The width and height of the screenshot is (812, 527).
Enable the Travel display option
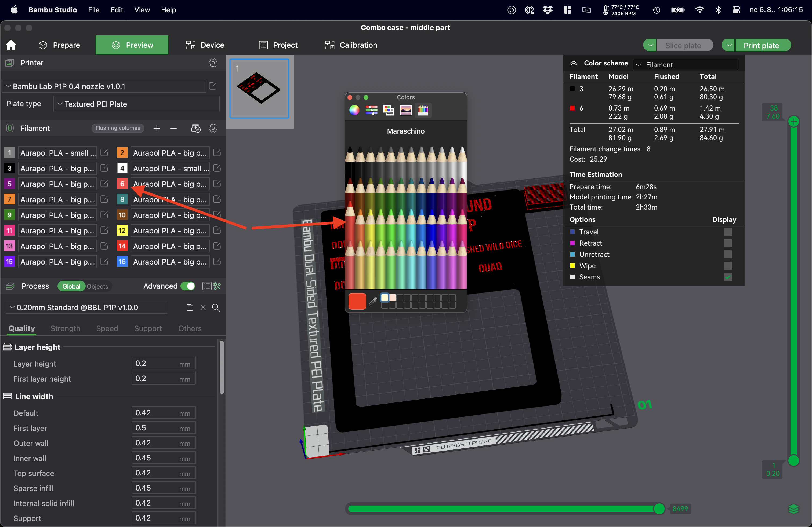728,232
